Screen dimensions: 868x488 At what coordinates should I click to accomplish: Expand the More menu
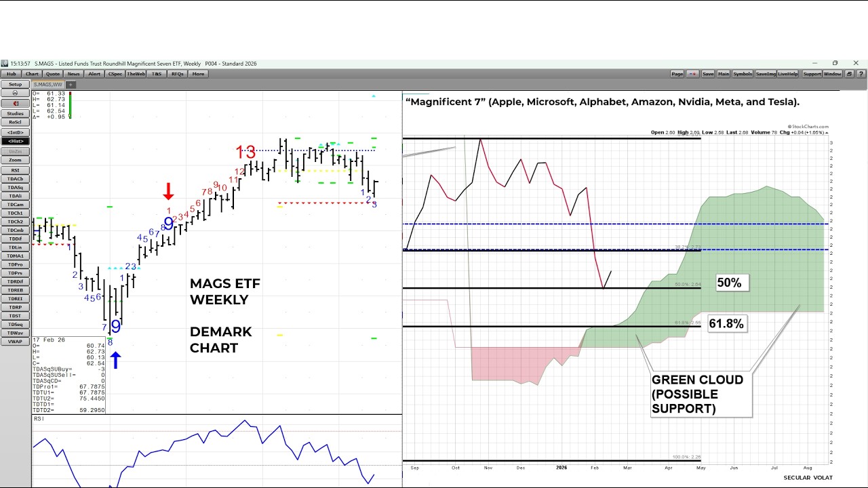(198, 74)
